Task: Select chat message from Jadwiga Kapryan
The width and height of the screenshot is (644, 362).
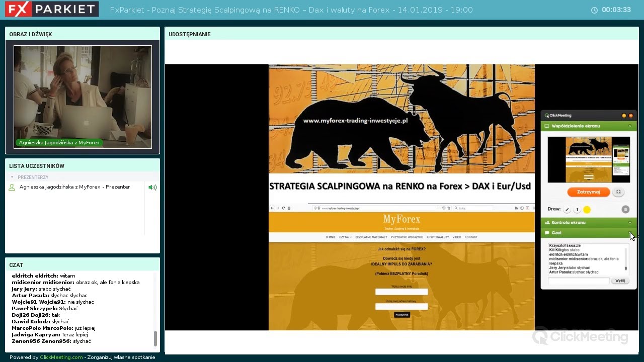Action: click(x=50, y=334)
